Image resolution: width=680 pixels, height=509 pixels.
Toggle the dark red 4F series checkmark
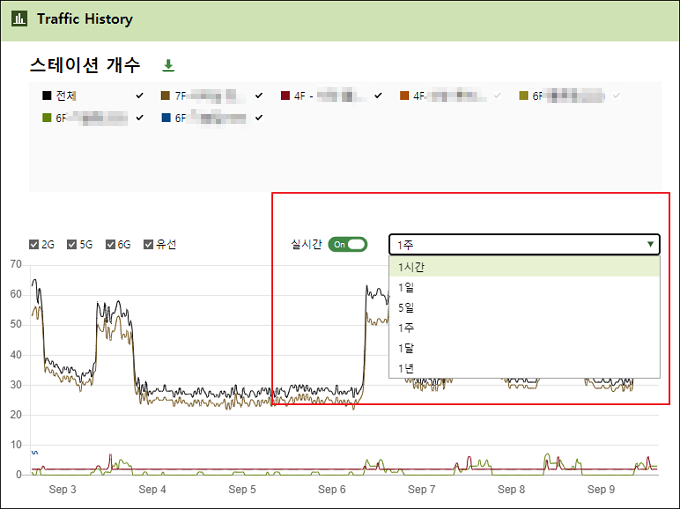pos(378,95)
